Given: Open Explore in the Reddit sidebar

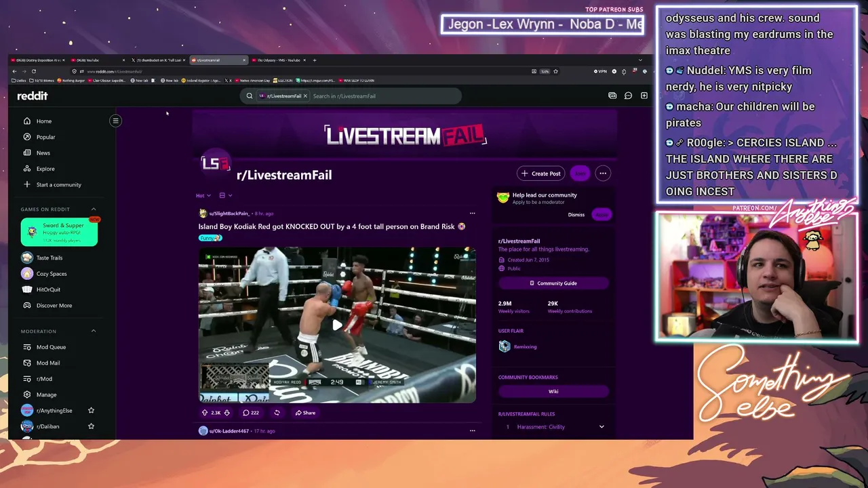Looking at the screenshot, I should coord(45,169).
